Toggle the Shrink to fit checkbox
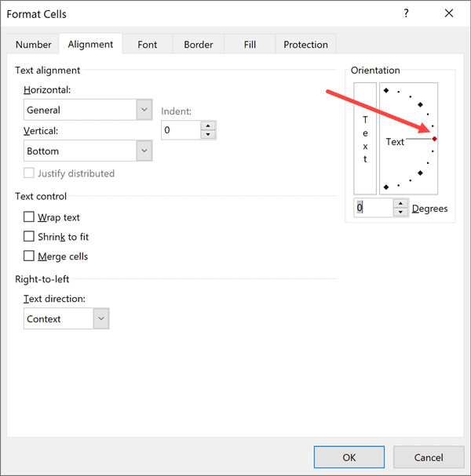Image resolution: width=471 pixels, height=476 pixels. (29, 237)
